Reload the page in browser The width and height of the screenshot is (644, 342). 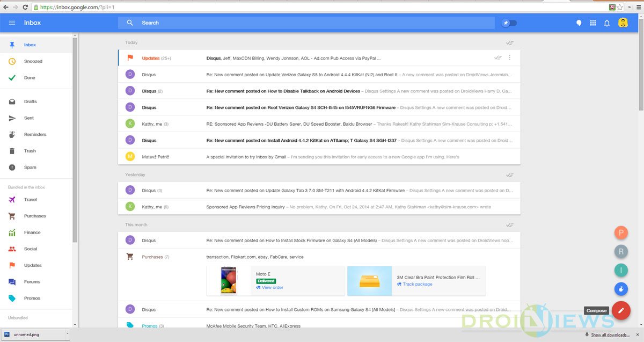[25, 8]
